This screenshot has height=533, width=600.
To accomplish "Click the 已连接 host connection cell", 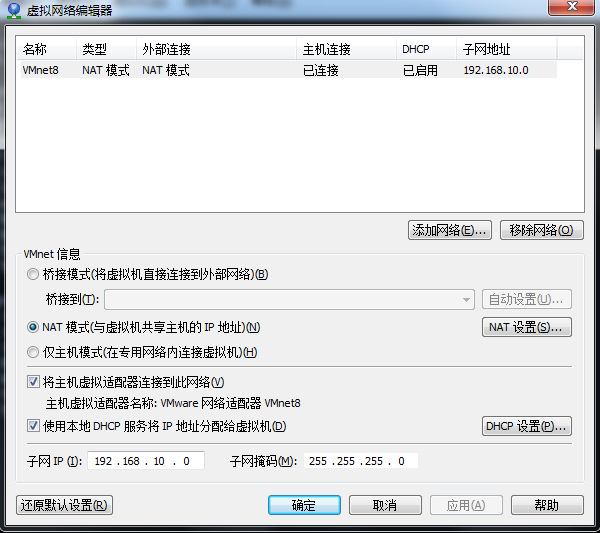I will (x=321, y=70).
